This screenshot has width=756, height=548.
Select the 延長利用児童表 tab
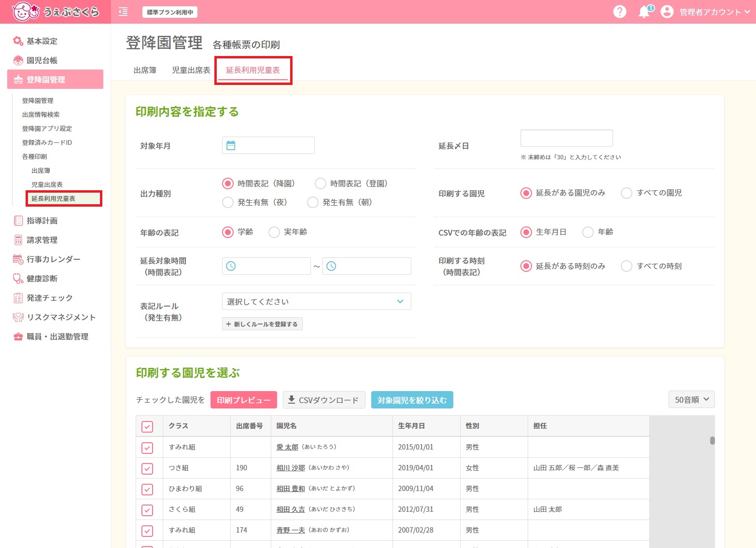point(253,70)
